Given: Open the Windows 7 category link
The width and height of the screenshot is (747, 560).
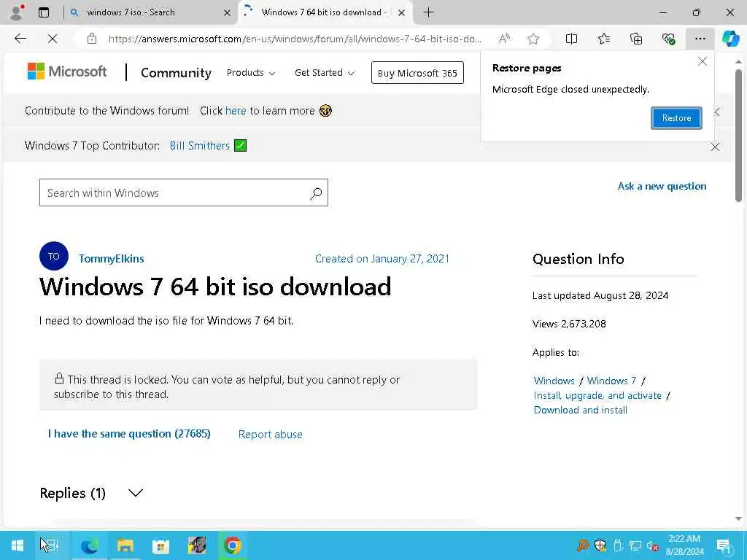Looking at the screenshot, I should [611, 381].
